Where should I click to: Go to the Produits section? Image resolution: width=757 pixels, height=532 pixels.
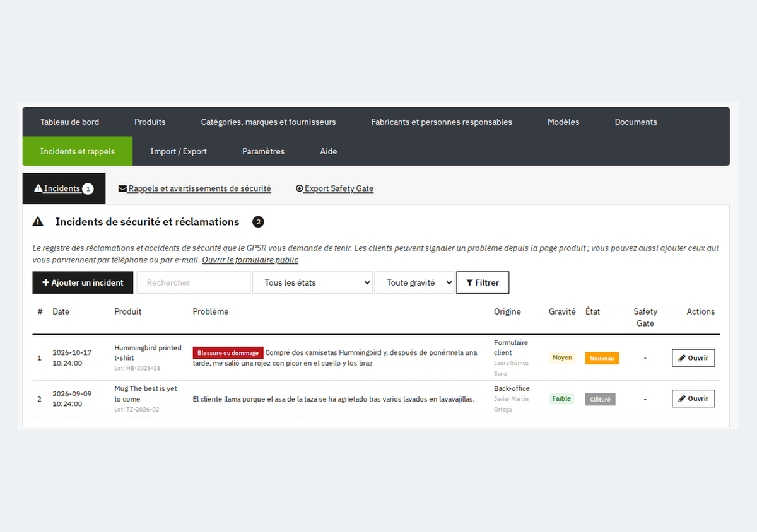point(150,122)
